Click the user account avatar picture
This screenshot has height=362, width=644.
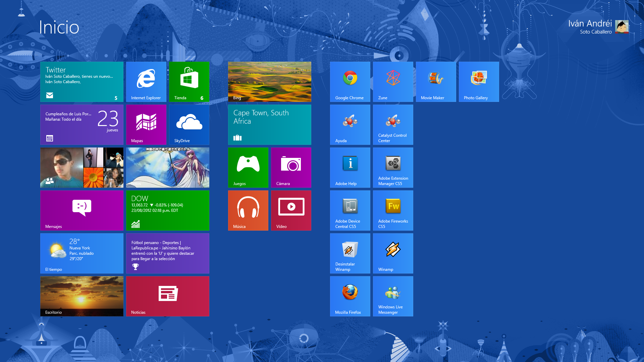(622, 27)
